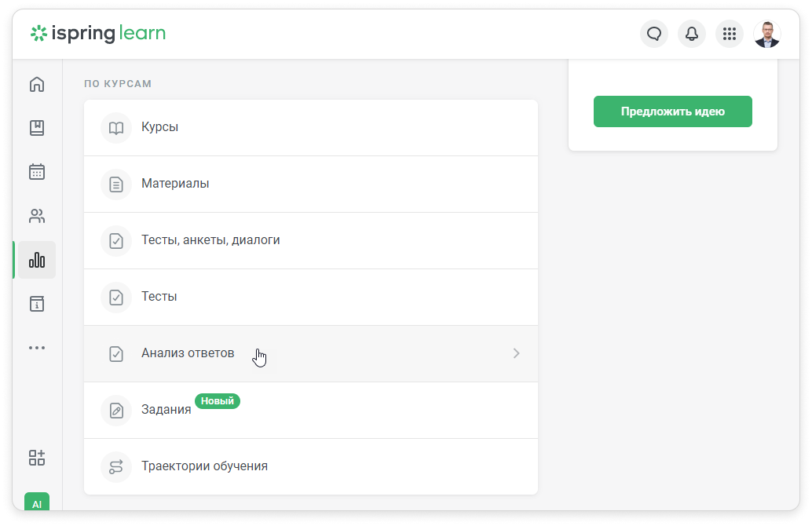This screenshot has width=812, height=526.
Task: Open notifications bell icon
Action: click(x=692, y=35)
